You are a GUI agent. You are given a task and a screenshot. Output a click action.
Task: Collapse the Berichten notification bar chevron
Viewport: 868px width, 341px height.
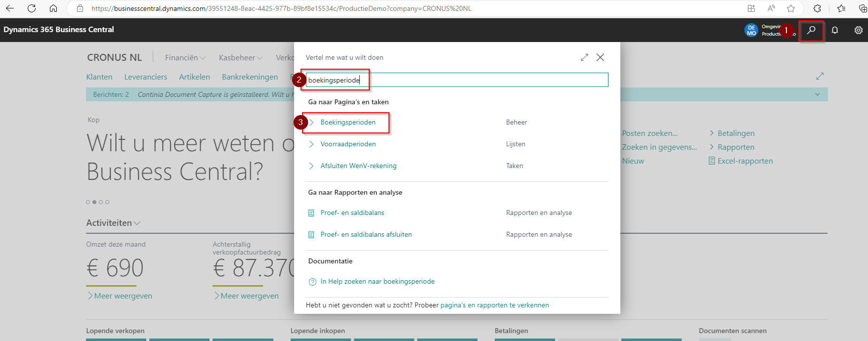click(818, 94)
